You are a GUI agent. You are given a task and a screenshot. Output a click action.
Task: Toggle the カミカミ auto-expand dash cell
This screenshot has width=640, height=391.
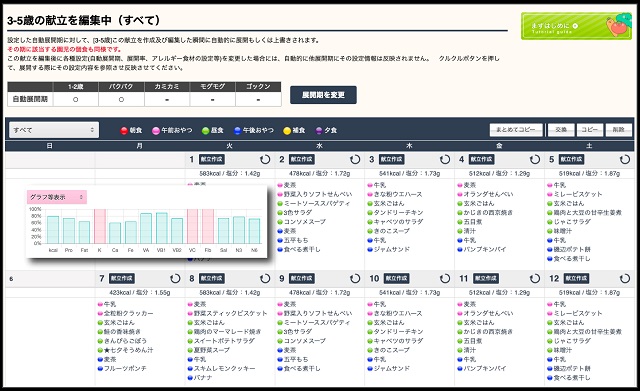167,100
